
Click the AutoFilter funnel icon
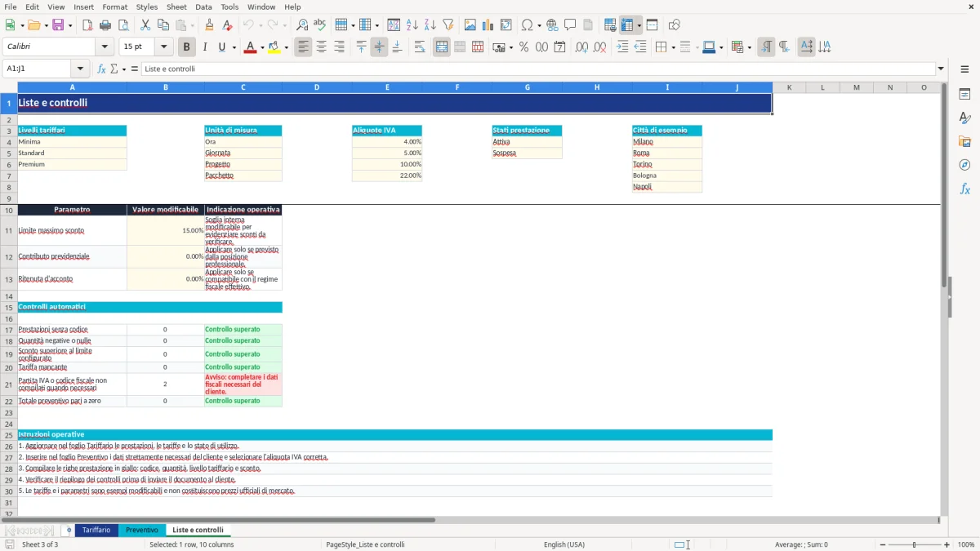tap(448, 25)
